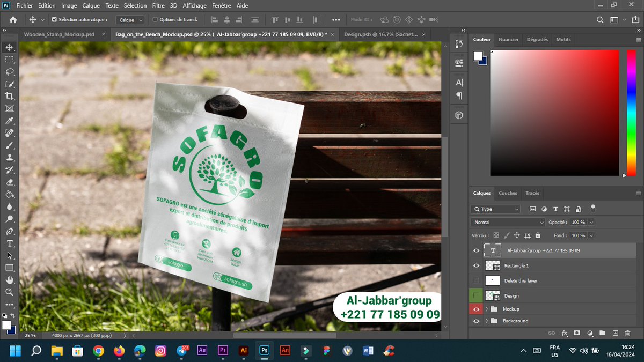The height and width of the screenshot is (362, 644).
Task: Toggle the layer filtering switch
Action: click(x=593, y=208)
